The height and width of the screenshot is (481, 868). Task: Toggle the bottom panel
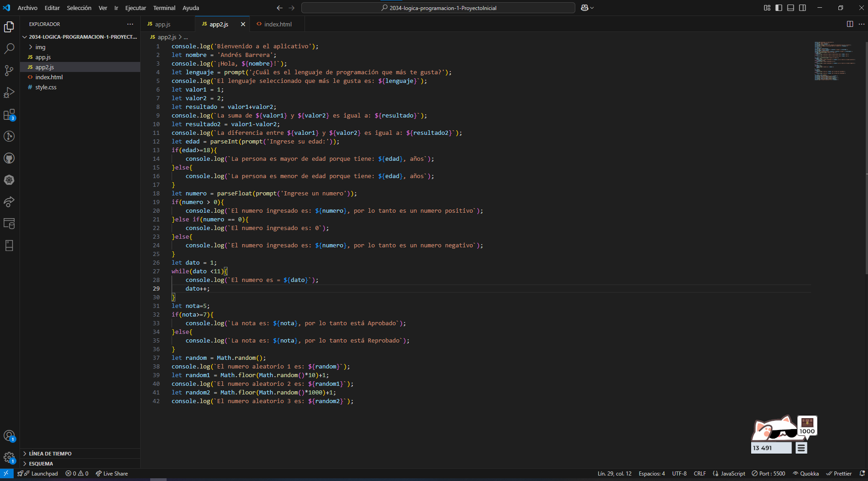791,8
